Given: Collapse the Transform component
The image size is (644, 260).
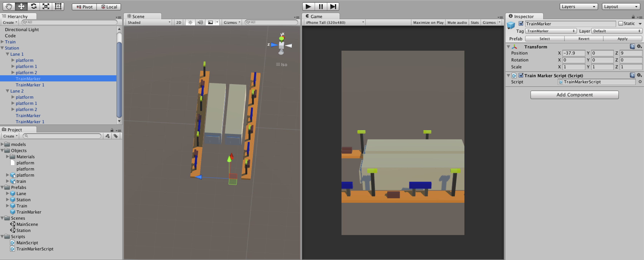Looking at the screenshot, I should [x=508, y=47].
